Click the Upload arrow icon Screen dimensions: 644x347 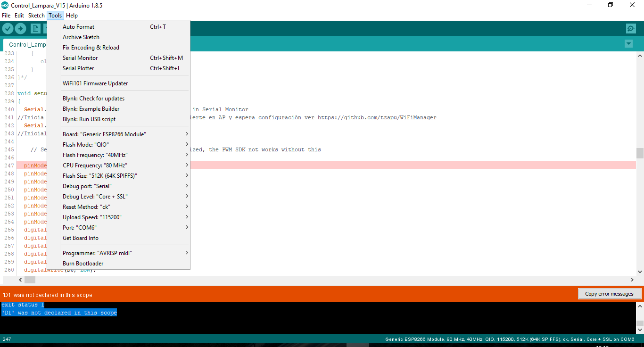point(20,29)
